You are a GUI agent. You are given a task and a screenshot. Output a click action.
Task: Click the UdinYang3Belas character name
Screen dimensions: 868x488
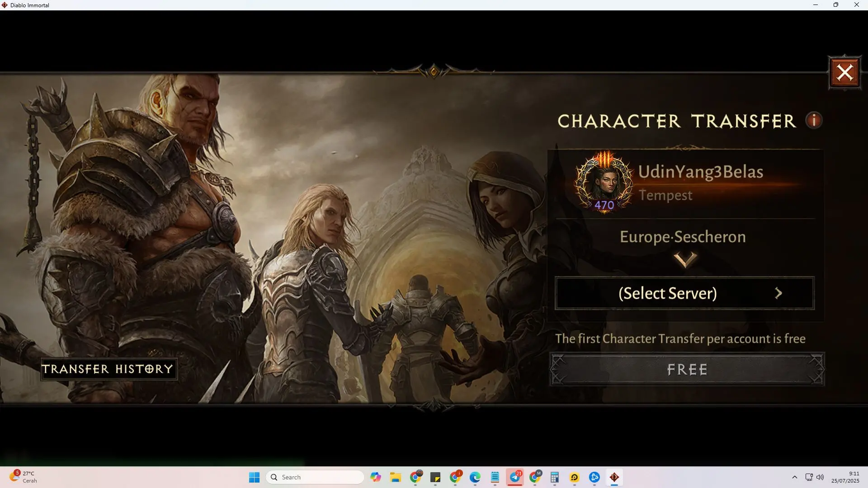point(700,172)
